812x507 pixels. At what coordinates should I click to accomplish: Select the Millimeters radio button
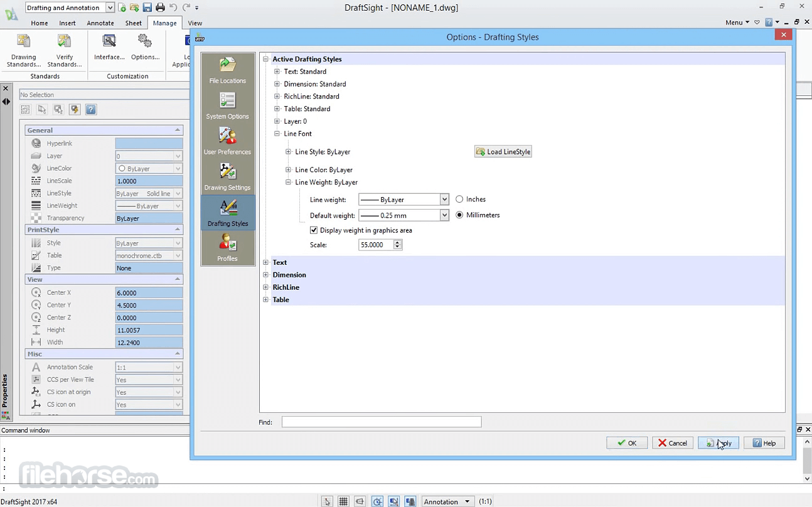pos(459,215)
